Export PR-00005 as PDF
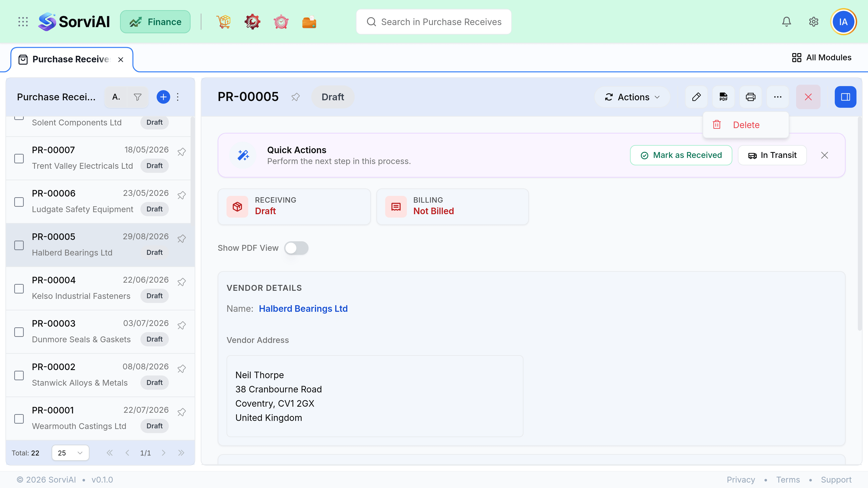Screen dimensions: 868x488 (723, 97)
